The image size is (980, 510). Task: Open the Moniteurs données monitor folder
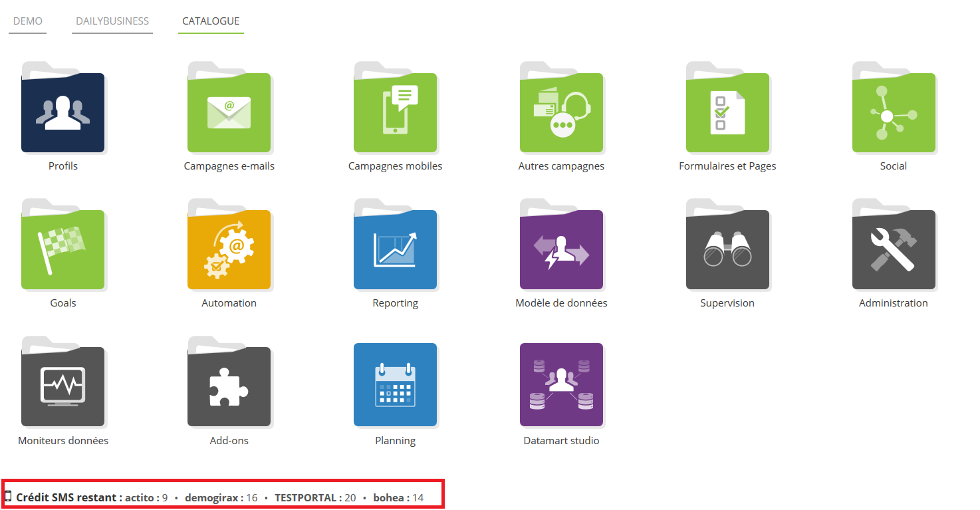[63, 386]
